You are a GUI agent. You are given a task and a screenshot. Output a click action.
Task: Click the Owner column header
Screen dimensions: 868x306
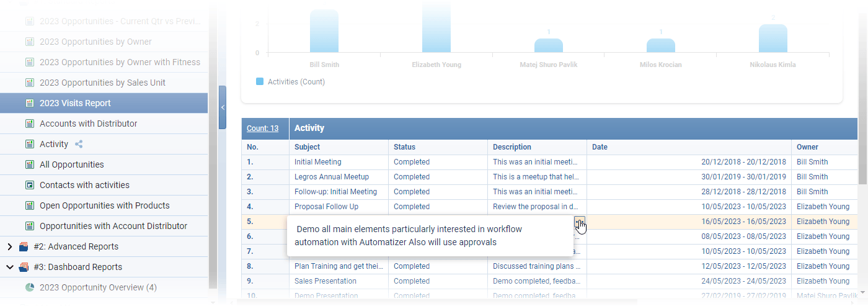tap(807, 147)
